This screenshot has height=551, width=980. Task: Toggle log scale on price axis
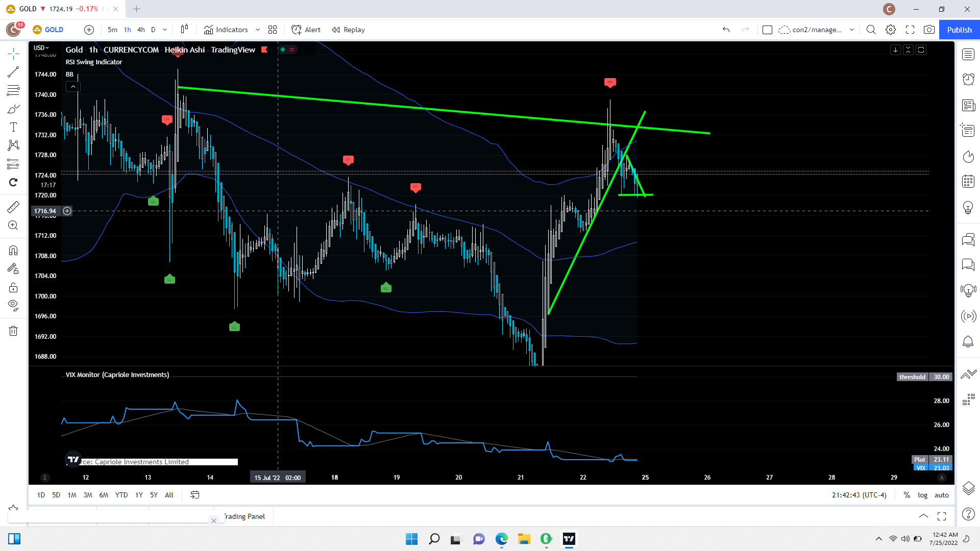(922, 495)
